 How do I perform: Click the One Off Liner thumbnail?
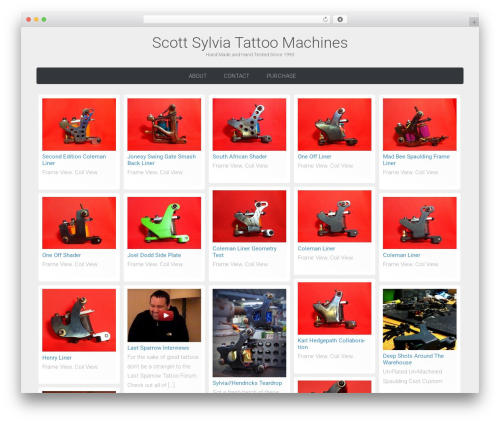(334, 124)
